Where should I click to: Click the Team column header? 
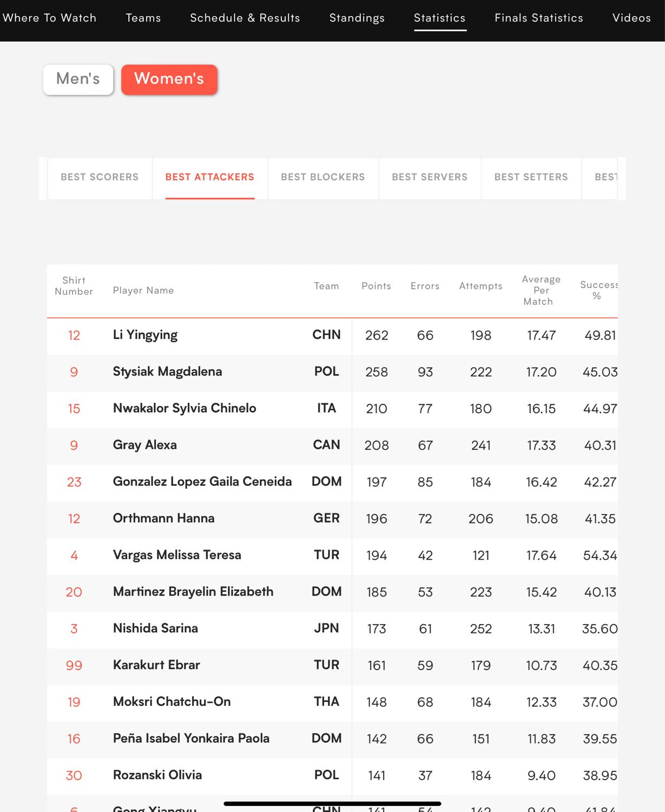pyautogui.click(x=327, y=286)
